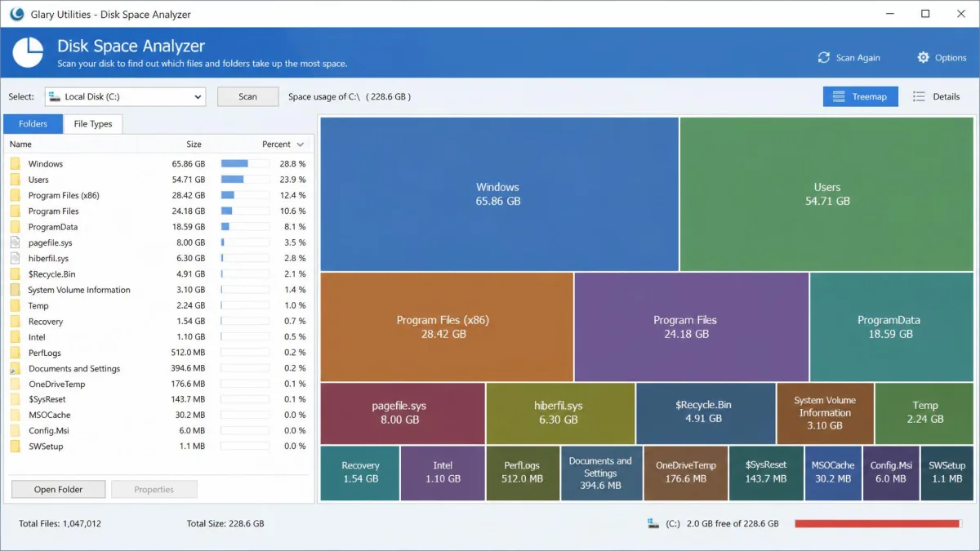
Task: Click the drive icon in status bar
Action: pyautogui.click(x=653, y=523)
